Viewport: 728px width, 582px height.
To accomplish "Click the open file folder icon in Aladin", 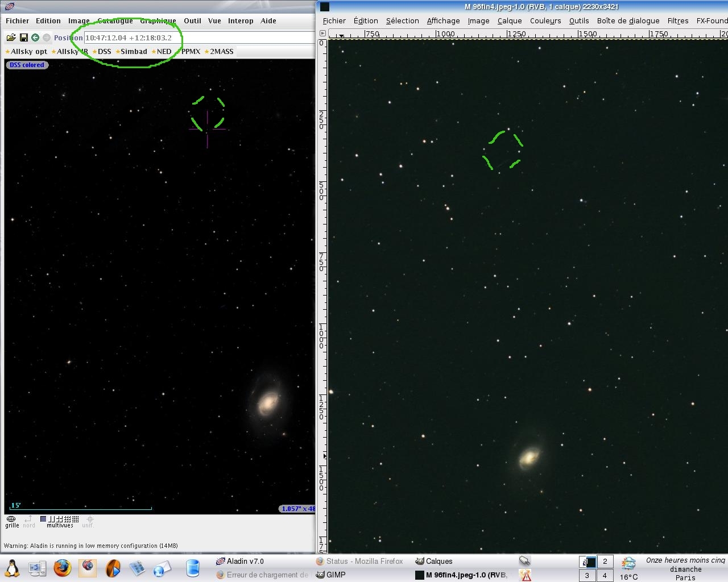I will tap(11, 38).
